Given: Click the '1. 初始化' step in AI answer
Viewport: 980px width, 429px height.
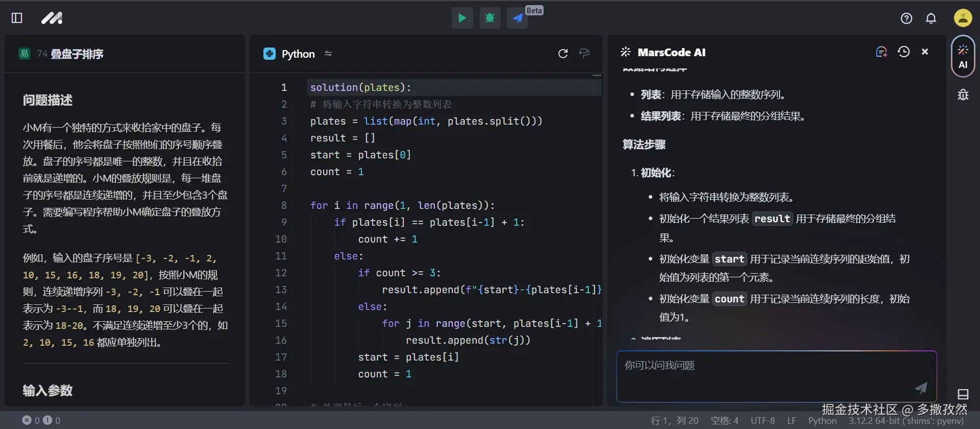Looking at the screenshot, I should click(653, 173).
